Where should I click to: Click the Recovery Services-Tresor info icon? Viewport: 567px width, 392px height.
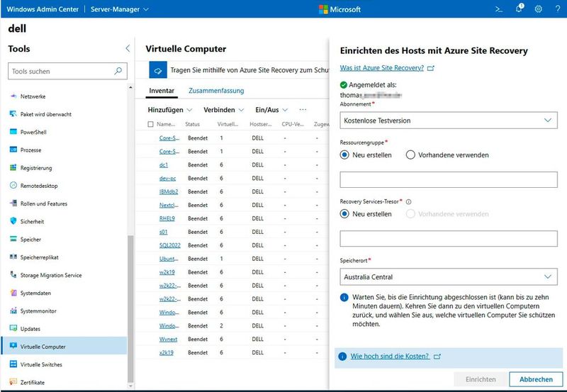pos(409,202)
